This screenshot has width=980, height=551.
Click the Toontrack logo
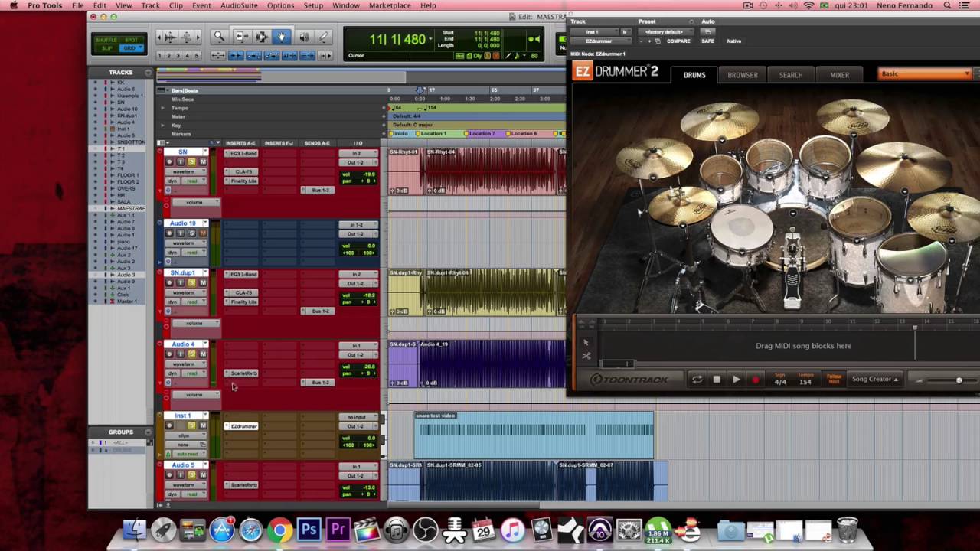pos(628,380)
